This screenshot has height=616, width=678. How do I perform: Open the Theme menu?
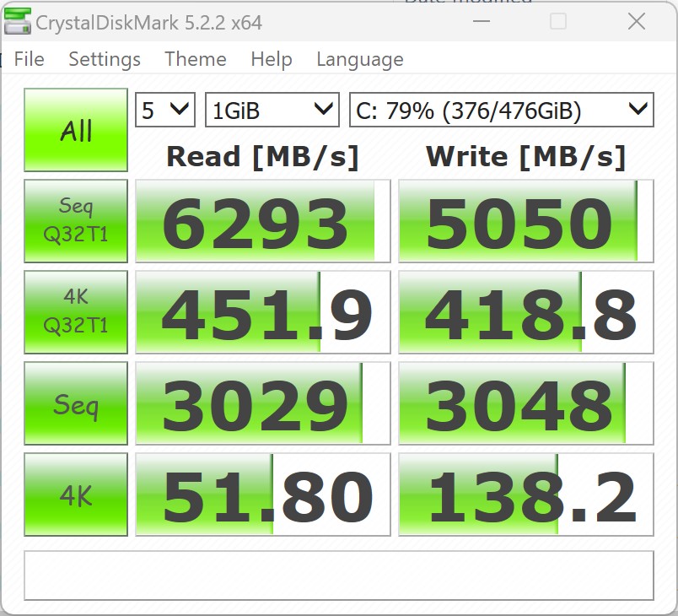click(x=196, y=59)
